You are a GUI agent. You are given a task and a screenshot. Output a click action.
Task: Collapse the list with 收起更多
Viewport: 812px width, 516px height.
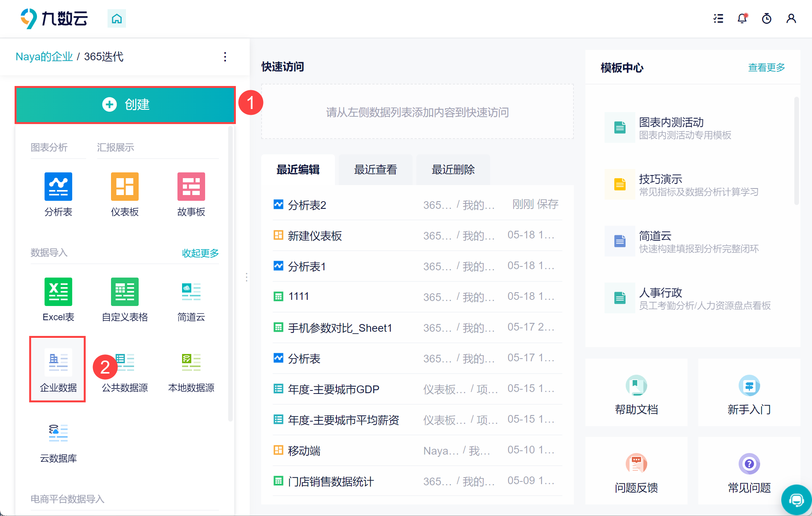coord(200,253)
